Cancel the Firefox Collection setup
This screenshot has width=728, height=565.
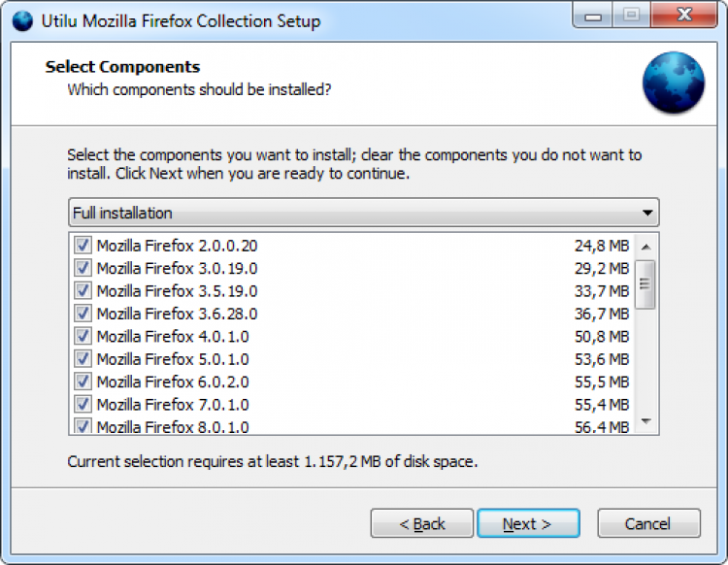tap(648, 523)
